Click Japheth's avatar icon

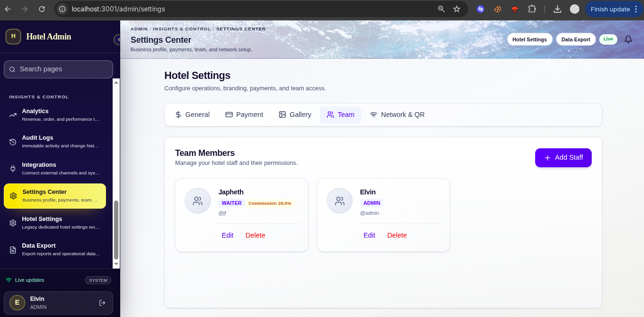[198, 201]
